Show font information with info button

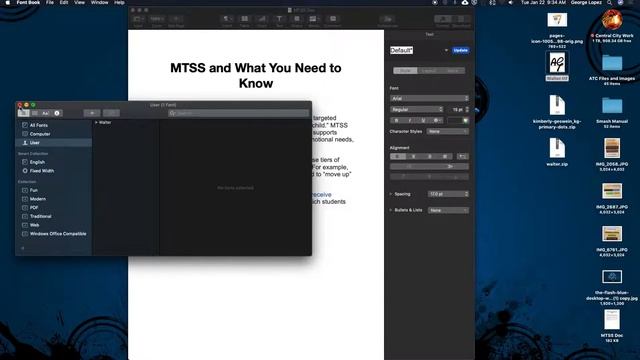pos(57,113)
